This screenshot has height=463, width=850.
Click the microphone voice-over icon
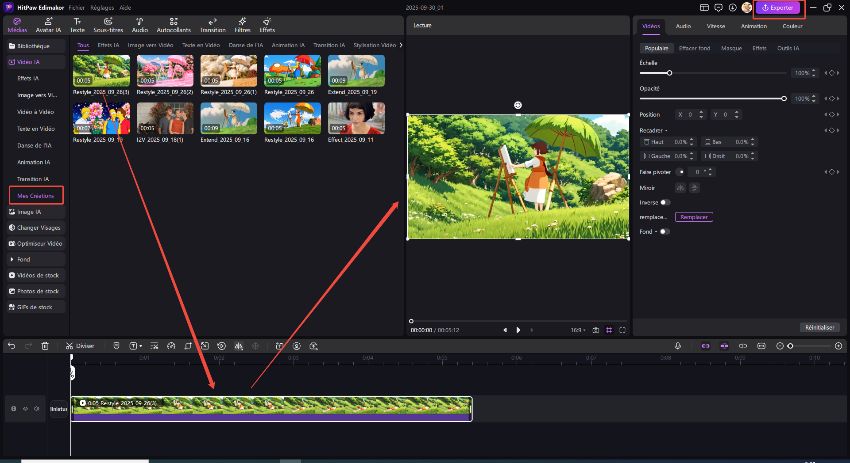(x=678, y=346)
